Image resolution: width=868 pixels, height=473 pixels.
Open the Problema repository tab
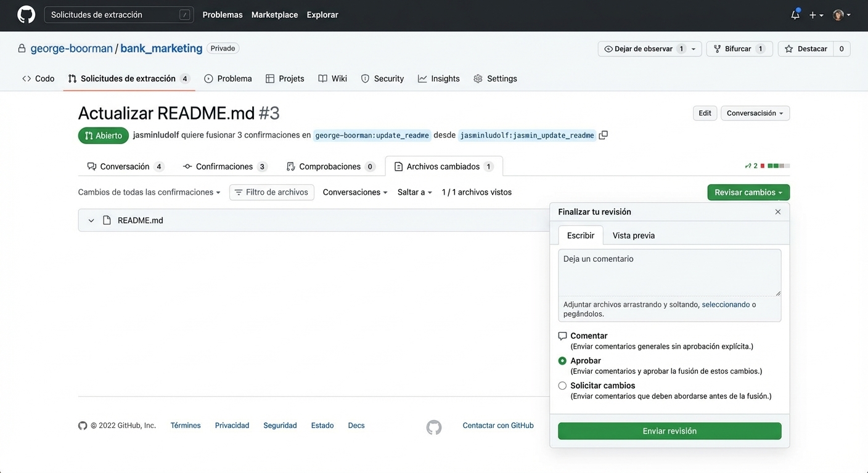[x=228, y=79]
